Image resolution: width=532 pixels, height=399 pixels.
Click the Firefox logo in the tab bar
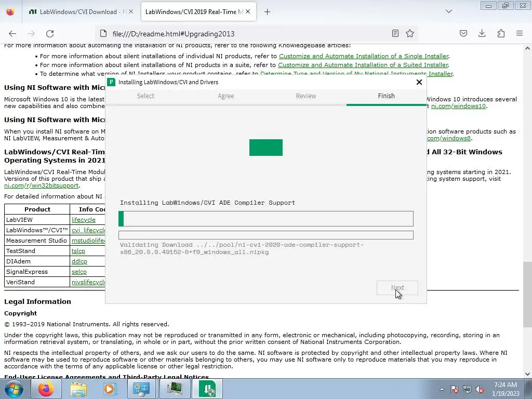(x=10, y=11)
